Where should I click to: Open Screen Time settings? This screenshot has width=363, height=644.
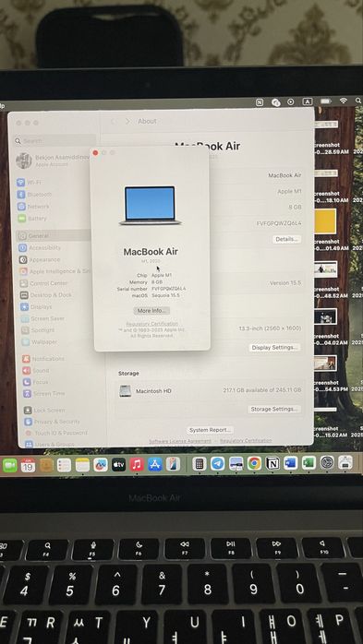coord(44,393)
